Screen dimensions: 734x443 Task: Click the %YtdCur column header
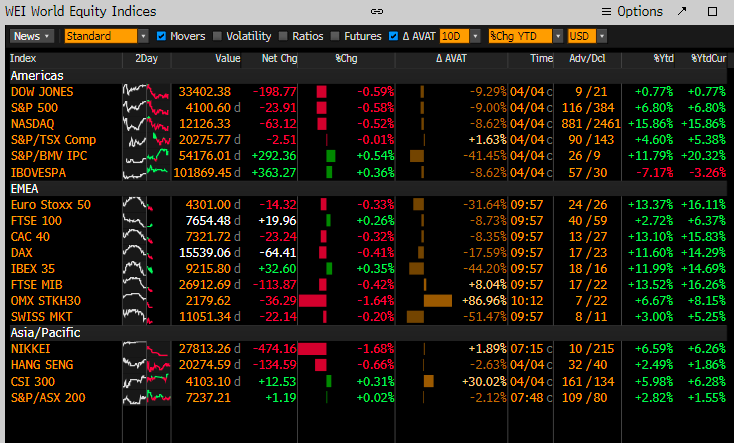[x=708, y=59]
